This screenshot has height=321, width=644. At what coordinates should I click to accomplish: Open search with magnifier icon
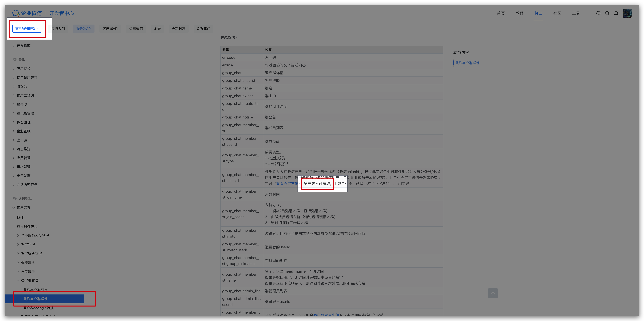[x=607, y=13]
